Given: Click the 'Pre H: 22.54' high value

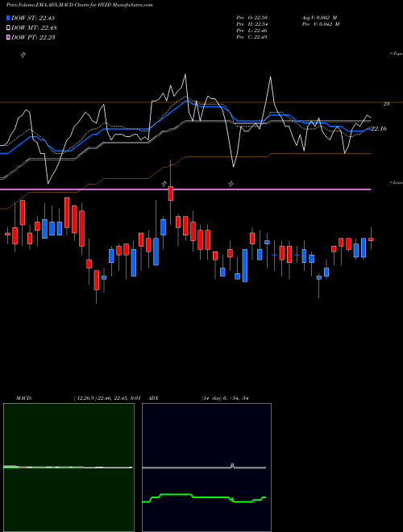Looking at the screenshot, I should (252, 24).
